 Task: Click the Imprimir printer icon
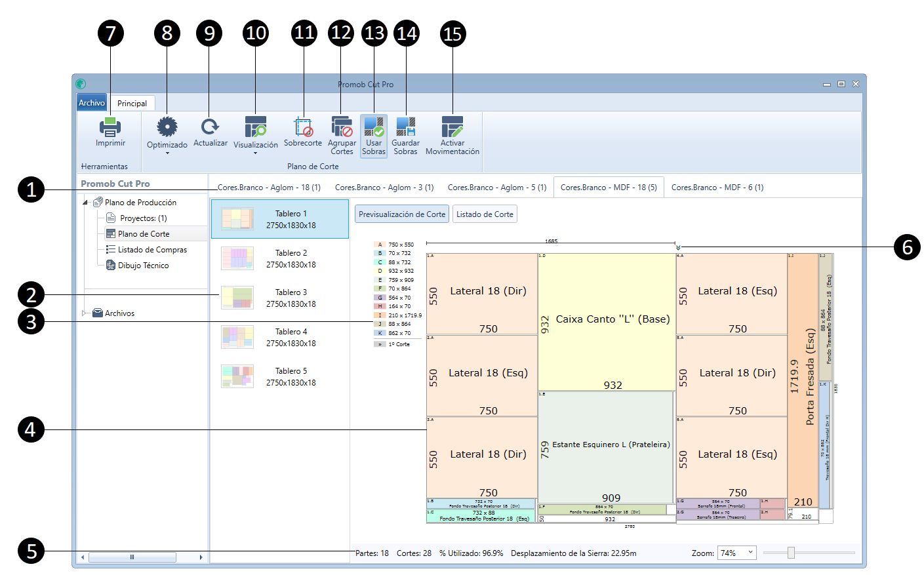point(110,127)
